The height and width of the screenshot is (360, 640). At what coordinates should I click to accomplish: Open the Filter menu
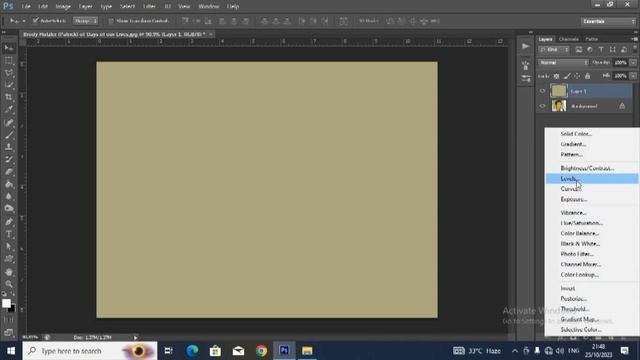pyautogui.click(x=149, y=7)
